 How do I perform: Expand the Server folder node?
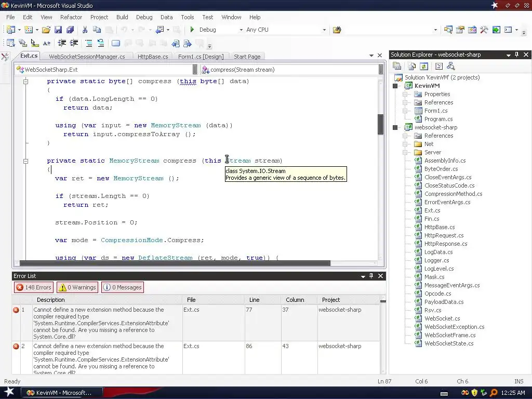click(x=405, y=152)
